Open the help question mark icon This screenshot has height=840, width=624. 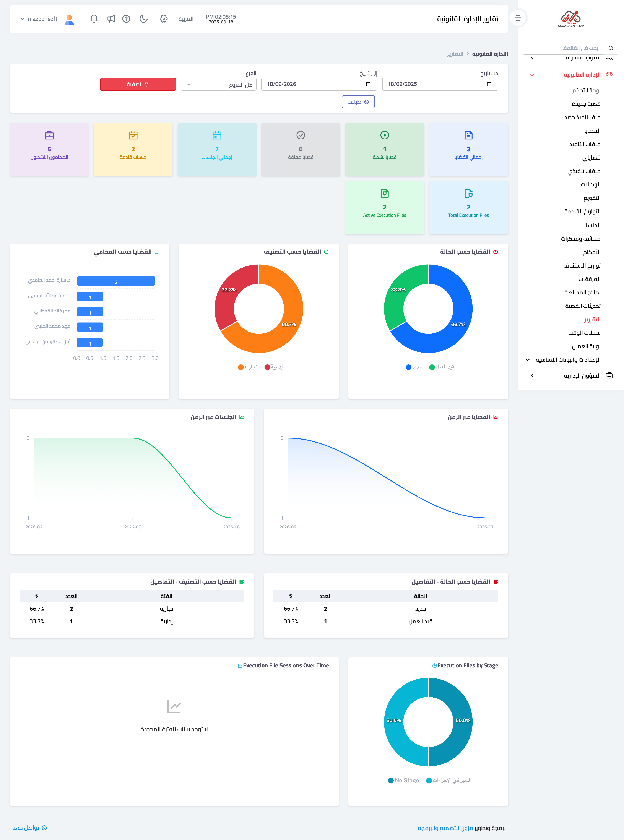(126, 18)
